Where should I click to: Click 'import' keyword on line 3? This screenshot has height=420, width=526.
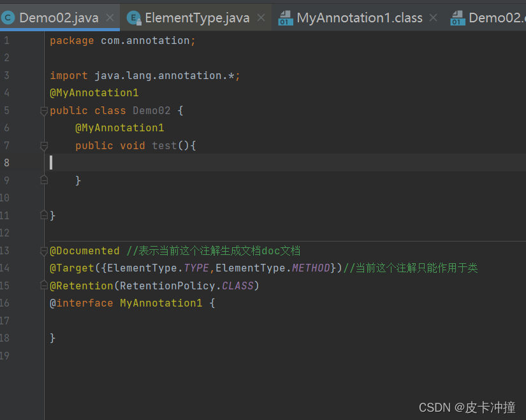(69, 75)
